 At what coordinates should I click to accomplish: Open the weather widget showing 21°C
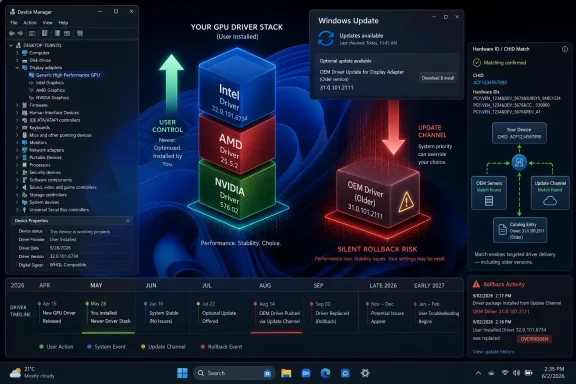click(32, 373)
